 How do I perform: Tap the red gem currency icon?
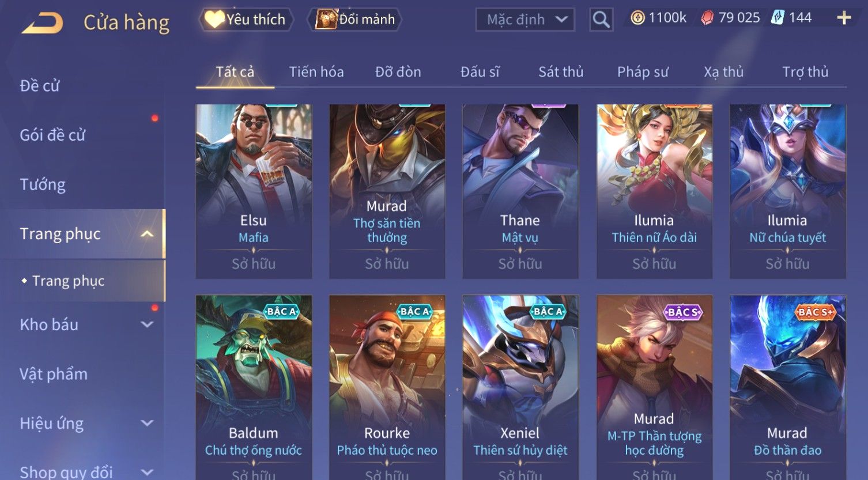(x=707, y=18)
